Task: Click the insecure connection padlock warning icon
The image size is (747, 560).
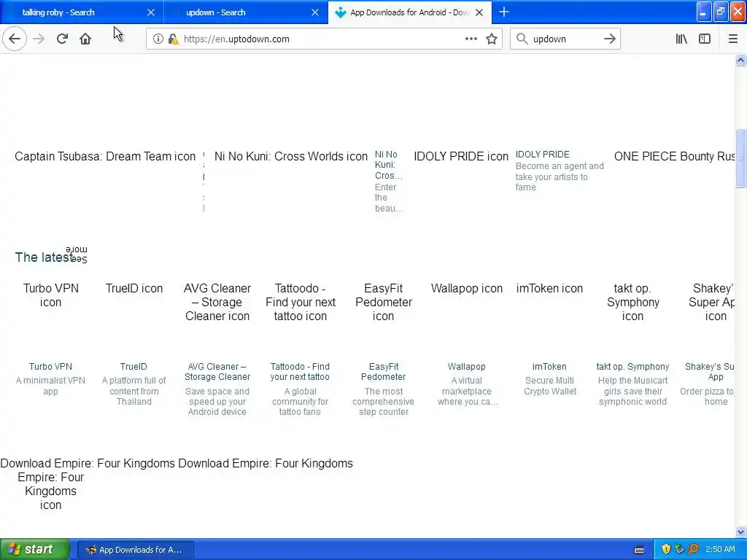Action: coord(174,39)
